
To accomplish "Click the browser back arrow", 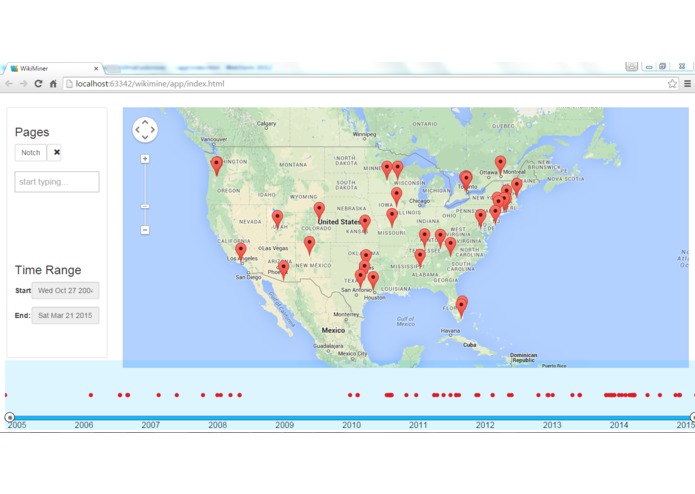I will (x=8, y=84).
